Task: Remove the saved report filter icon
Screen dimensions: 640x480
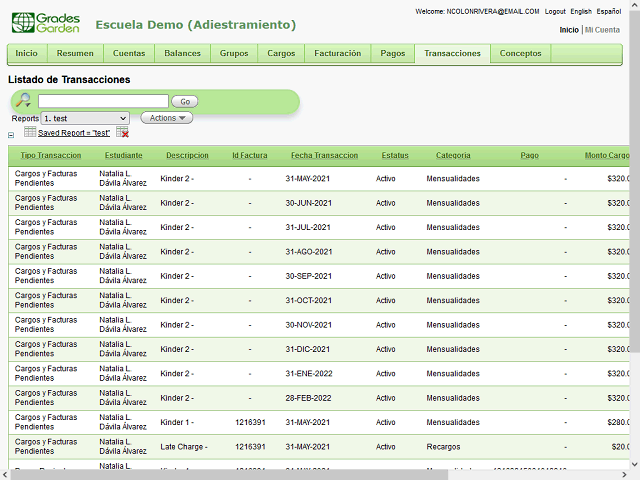Action: [123, 132]
